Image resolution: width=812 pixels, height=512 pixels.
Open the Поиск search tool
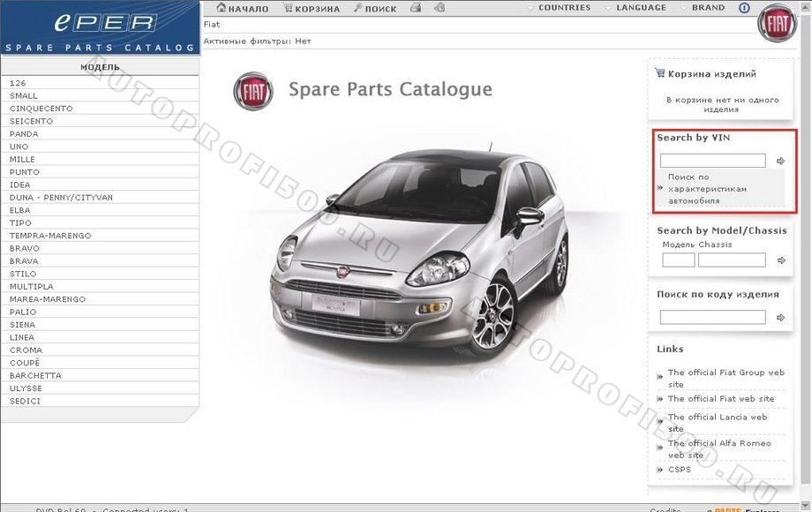(x=375, y=8)
